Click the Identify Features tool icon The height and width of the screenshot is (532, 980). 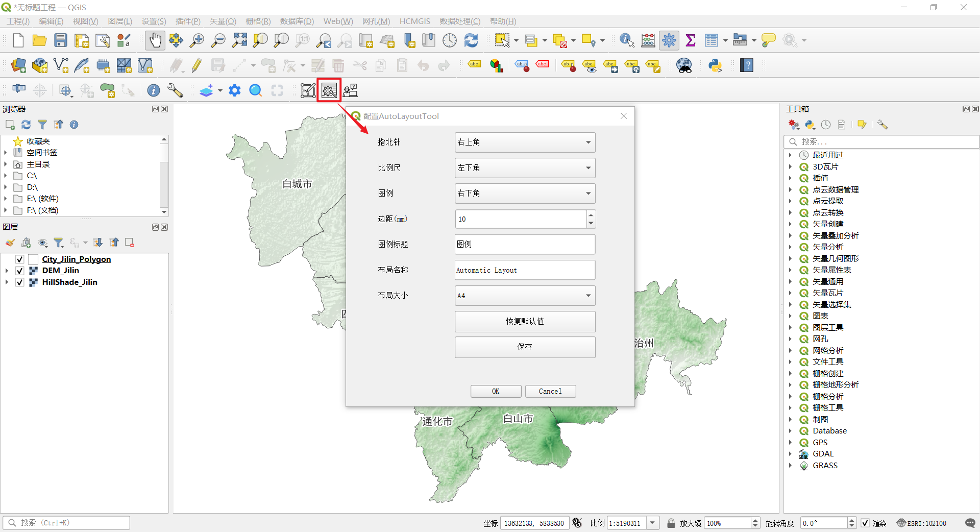click(x=626, y=40)
